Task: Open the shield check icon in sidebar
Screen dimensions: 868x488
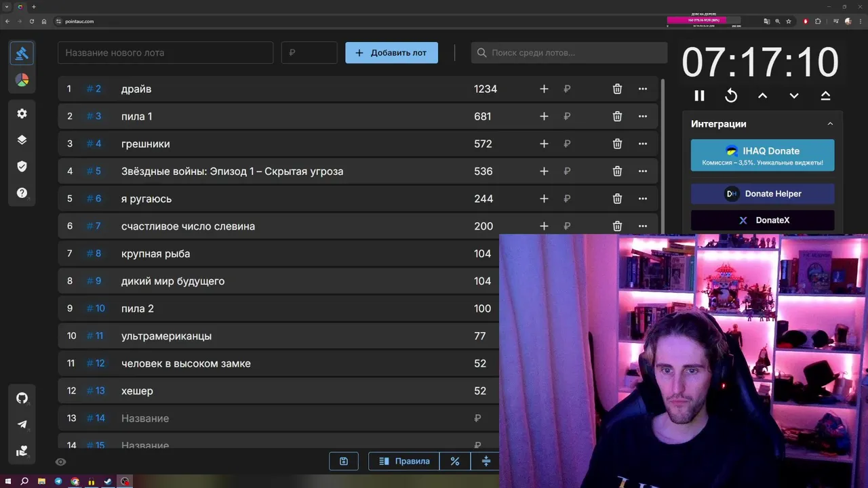Action: coord(22,166)
